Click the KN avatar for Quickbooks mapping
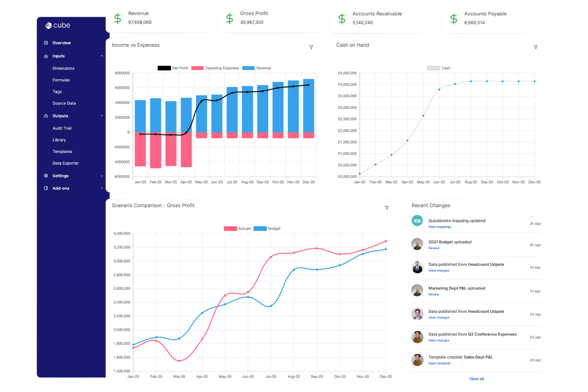The image size is (588, 392). coord(417,221)
